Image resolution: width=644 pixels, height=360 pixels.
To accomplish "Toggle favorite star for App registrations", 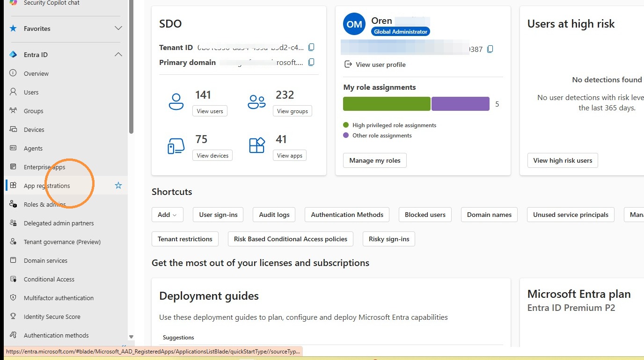I will 118,186.
